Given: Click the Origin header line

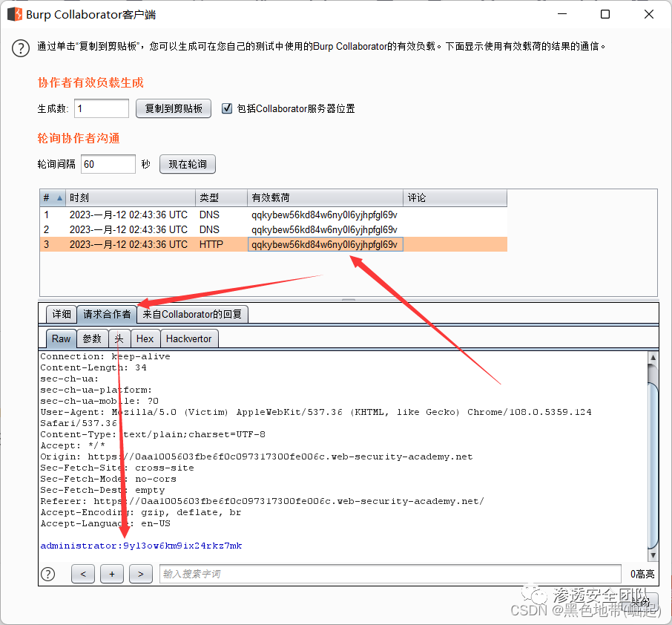Looking at the screenshot, I should 257,457.
